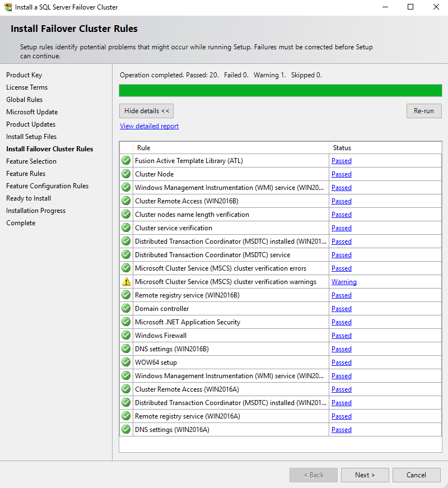Click the check icon for Cluster Remote Access (WIN2016B)
Screen dimensions: 448x488
tap(126, 201)
